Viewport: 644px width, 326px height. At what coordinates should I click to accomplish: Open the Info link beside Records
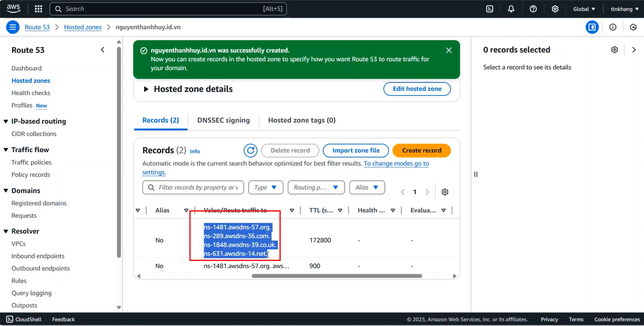(x=195, y=151)
